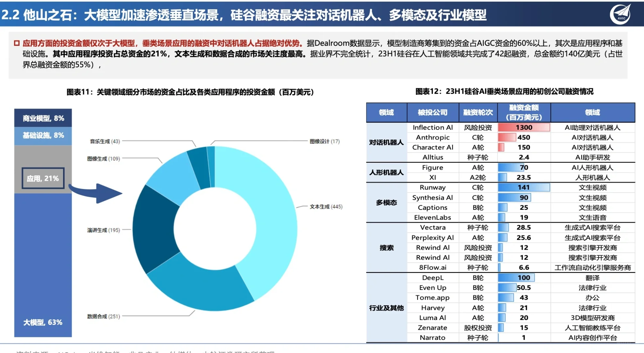Select the Narrato company cell
This screenshot has width=644, height=353.
(433, 338)
